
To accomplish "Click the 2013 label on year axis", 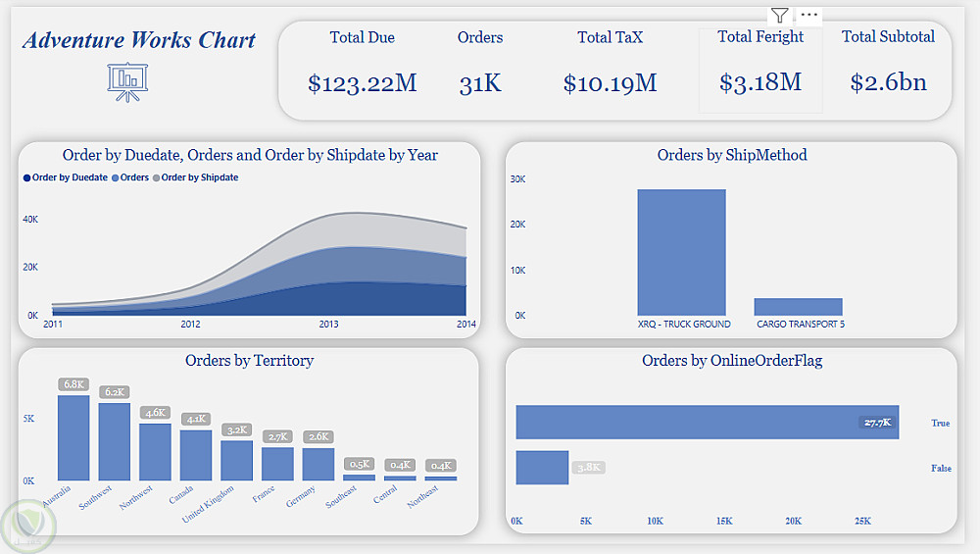I will pyautogui.click(x=328, y=324).
